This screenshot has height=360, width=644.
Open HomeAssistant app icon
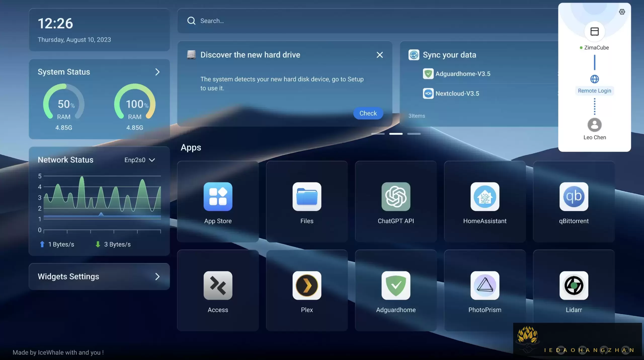click(x=485, y=197)
